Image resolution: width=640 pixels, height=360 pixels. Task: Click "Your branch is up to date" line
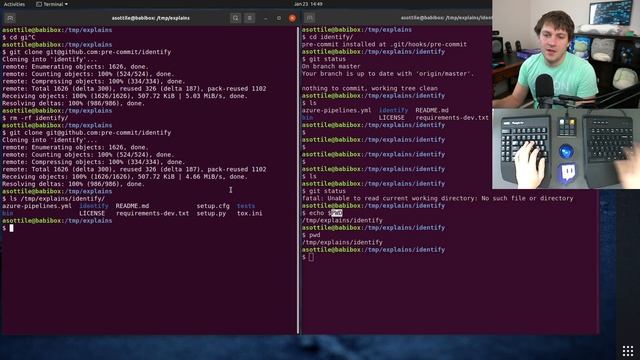[388, 73]
